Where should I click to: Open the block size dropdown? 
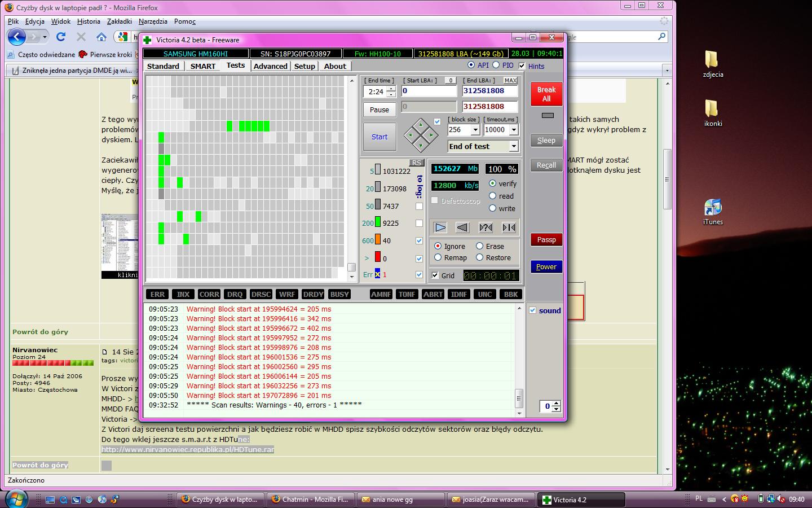[x=475, y=130]
